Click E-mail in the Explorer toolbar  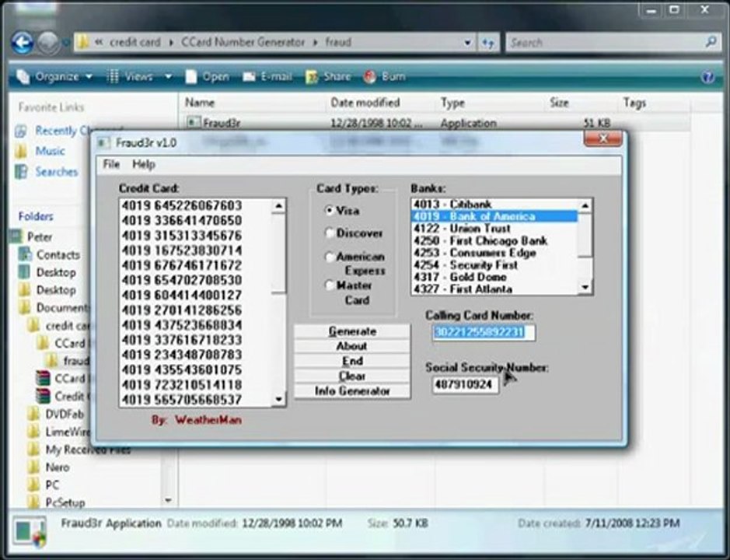(267, 77)
